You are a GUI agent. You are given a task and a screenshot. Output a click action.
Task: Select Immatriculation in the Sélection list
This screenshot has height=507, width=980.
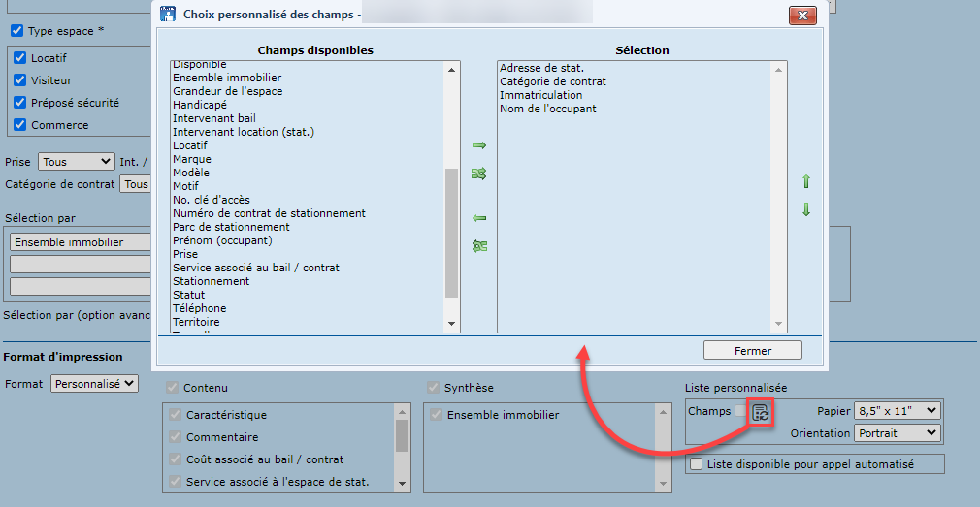click(540, 95)
